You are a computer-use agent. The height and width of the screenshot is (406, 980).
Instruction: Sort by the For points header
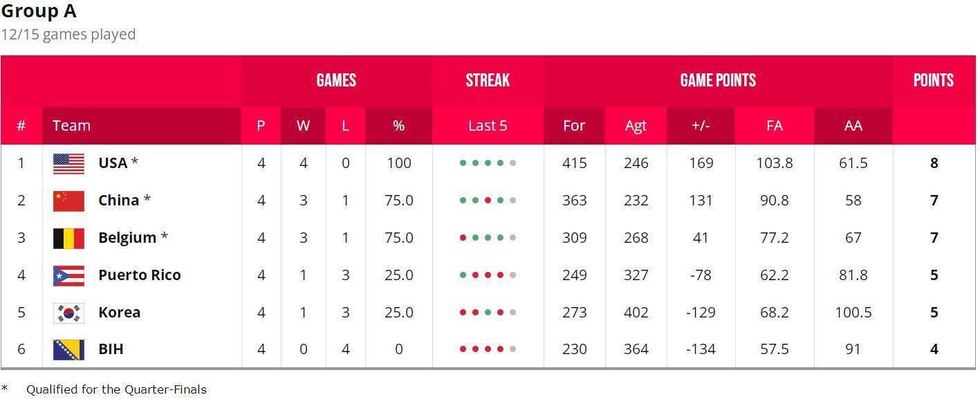(574, 126)
